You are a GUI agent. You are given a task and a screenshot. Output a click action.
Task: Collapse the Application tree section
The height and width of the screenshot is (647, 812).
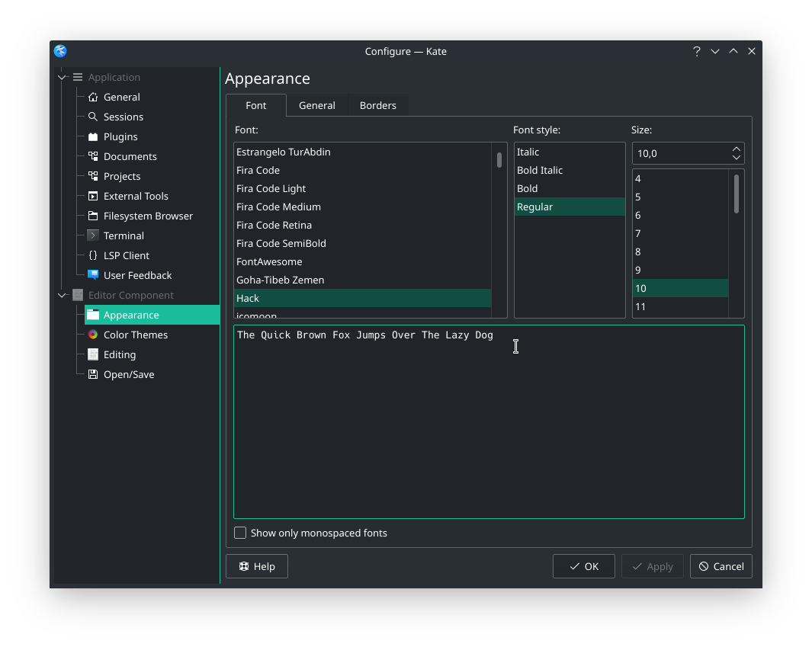point(63,77)
